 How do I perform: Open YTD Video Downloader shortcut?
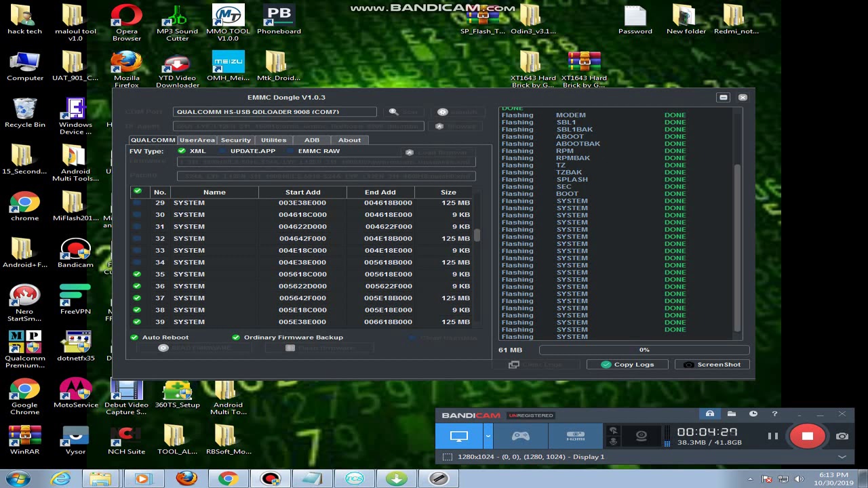[x=177, y=69]
